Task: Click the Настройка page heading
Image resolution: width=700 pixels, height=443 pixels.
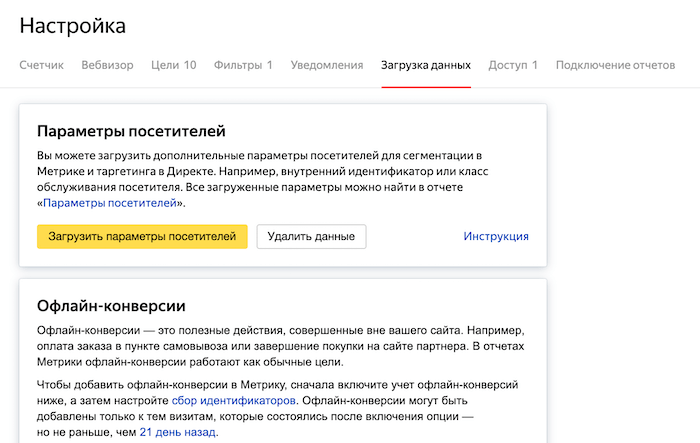Action: pyautogui.click(x=73, y=26)
